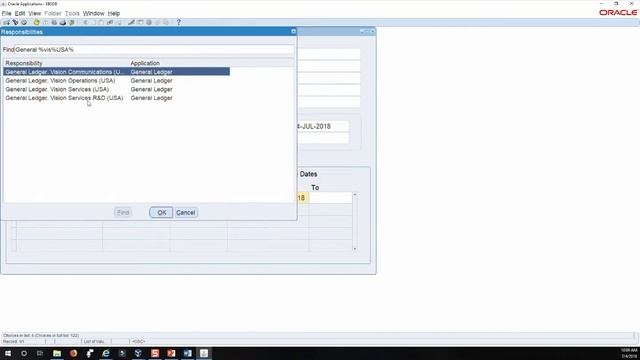Open the File menu
The image size is (640, 360).
pyautogui.click(x=7, y=13)
